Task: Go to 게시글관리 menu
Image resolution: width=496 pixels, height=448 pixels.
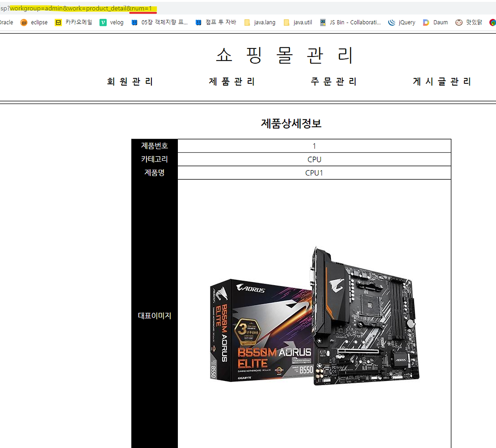Action: (x=442, y=81)
